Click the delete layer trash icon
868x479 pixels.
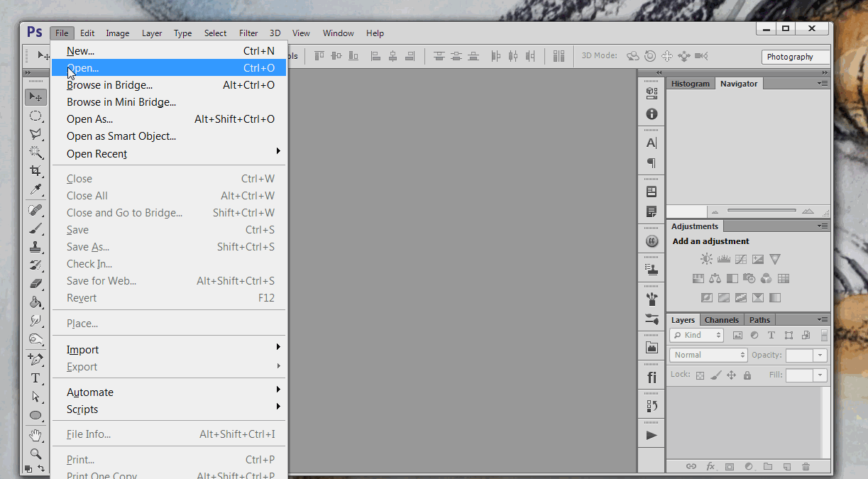[806, 466]
